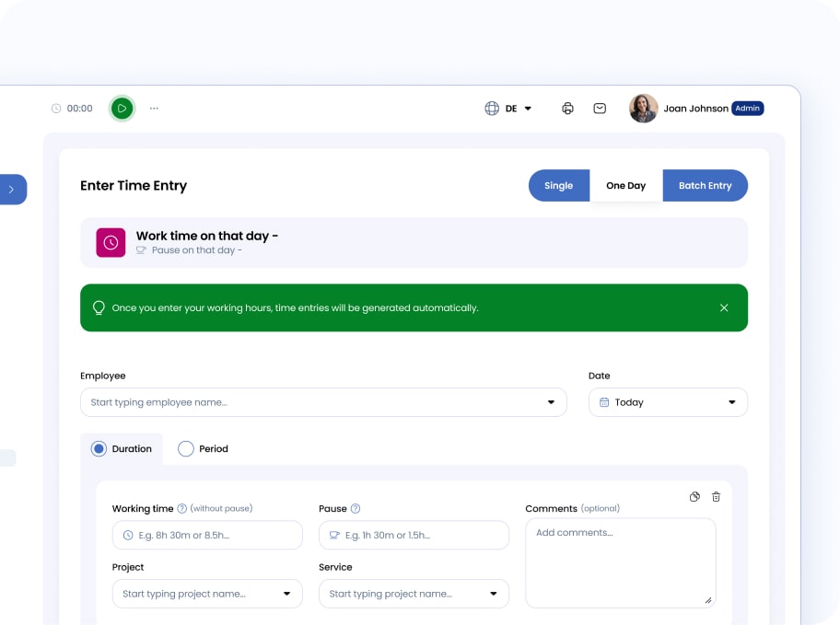Click the printer icon in the top bar
The image size is (840, 625).
click(567, 109)
